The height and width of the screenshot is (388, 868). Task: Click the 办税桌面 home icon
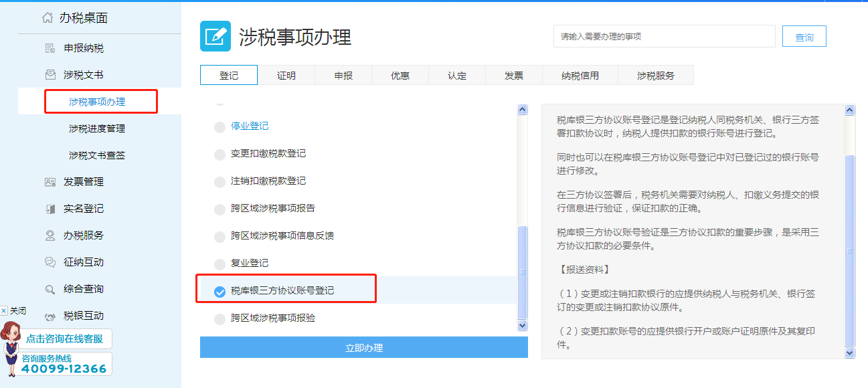(x=48, y=18)
